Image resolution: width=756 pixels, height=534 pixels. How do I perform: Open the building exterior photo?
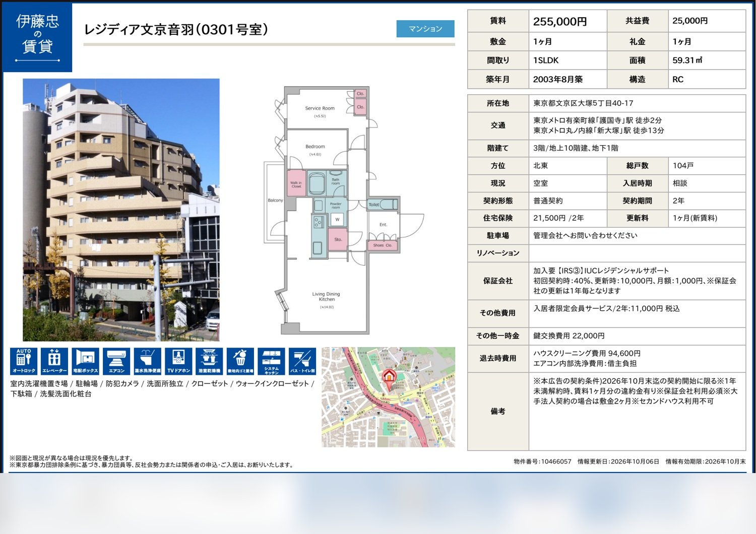pos(121,210)
